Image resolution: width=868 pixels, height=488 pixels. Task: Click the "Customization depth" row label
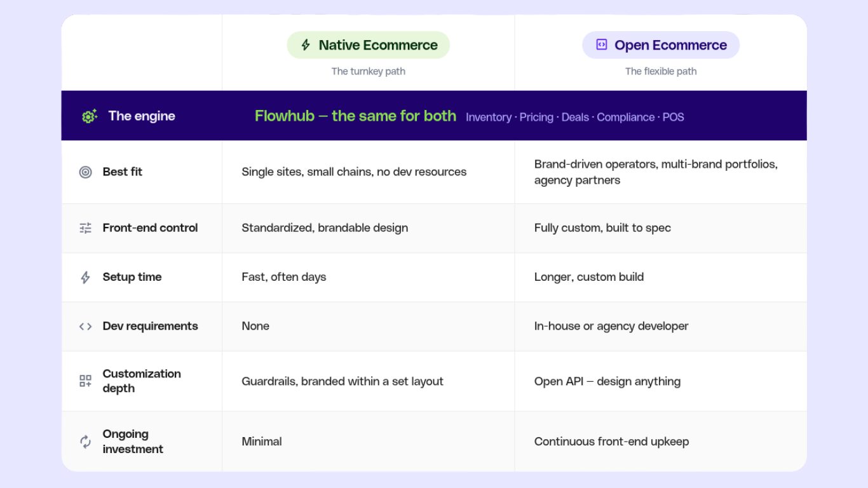click(142, 381)
